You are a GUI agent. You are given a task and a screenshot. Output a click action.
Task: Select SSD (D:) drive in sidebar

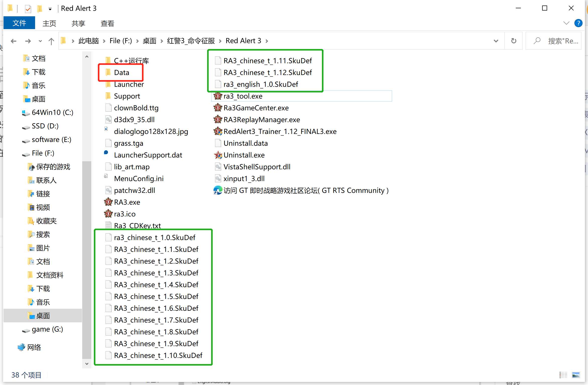[x=40, y=126]
